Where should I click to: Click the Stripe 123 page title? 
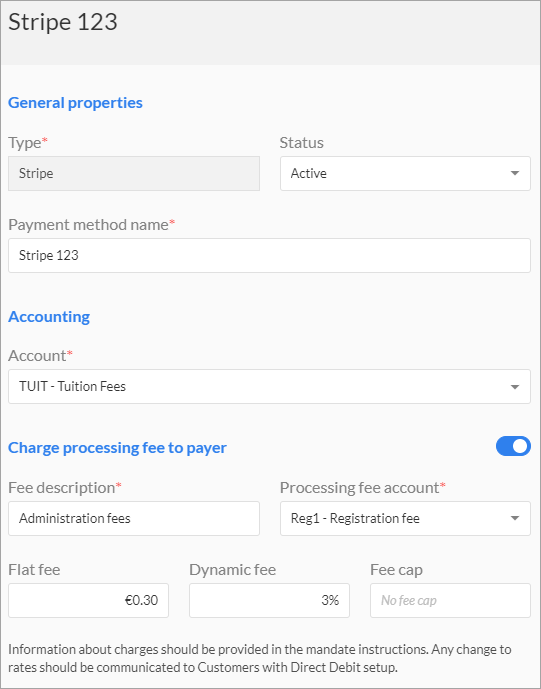click(63, 22)
